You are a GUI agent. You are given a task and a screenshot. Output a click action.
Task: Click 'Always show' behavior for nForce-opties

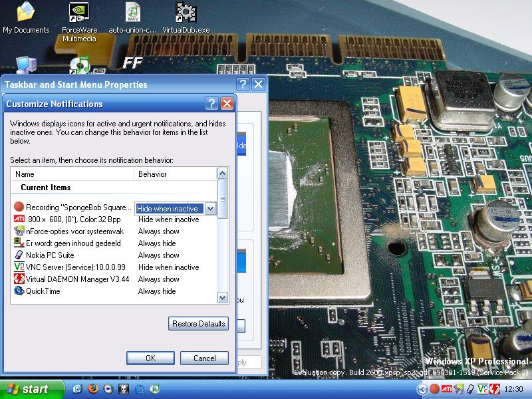(158, 231)
